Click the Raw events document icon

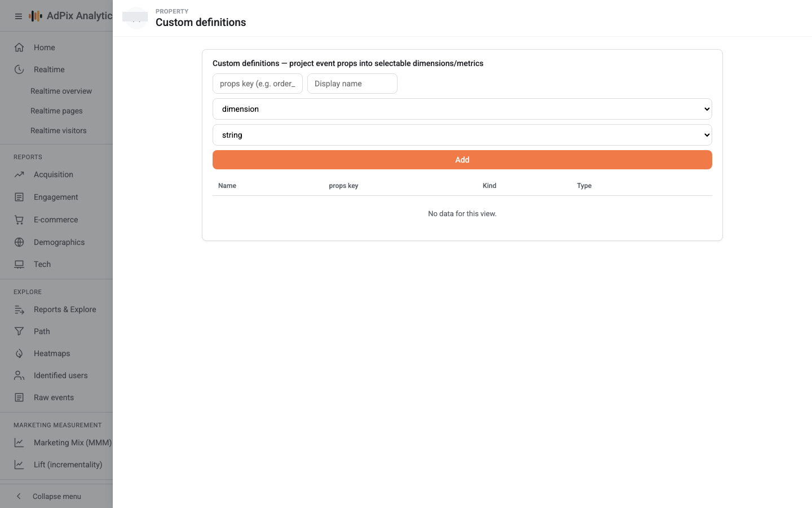tap(19, 397)
